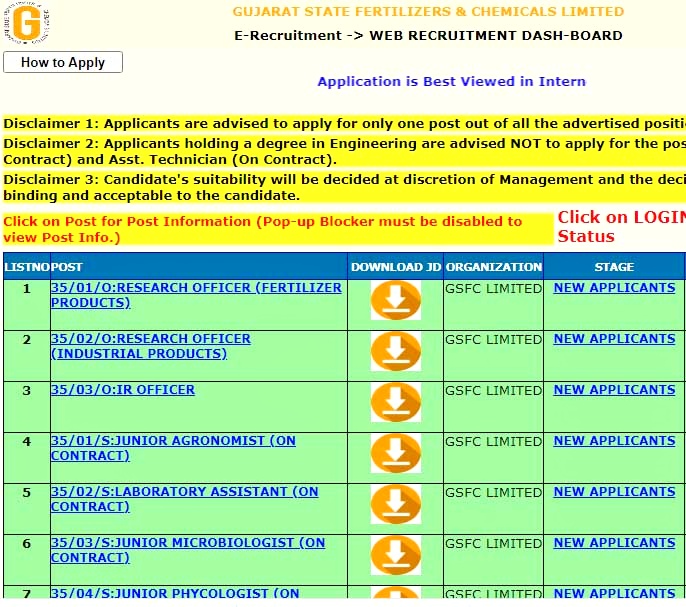Click New Applicants for Junior Microbiologist
The image size is (686, 607).
(614, 543)
